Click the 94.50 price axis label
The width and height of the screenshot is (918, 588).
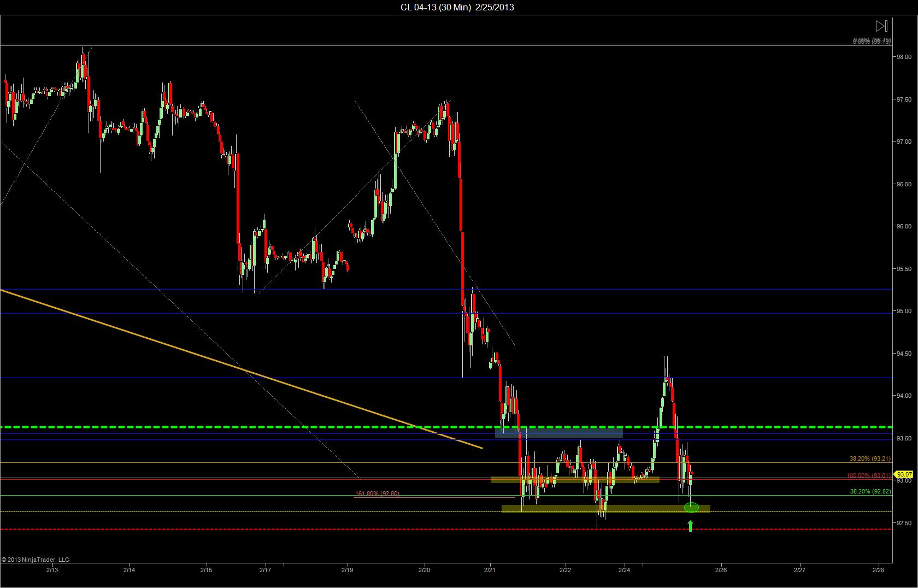pyautogui.click(x=903, y=354)
